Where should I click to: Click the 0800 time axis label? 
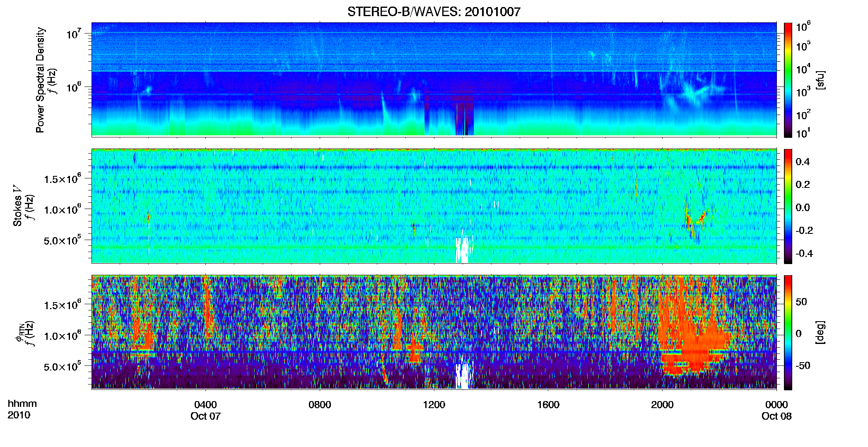[x=320, y=404]
